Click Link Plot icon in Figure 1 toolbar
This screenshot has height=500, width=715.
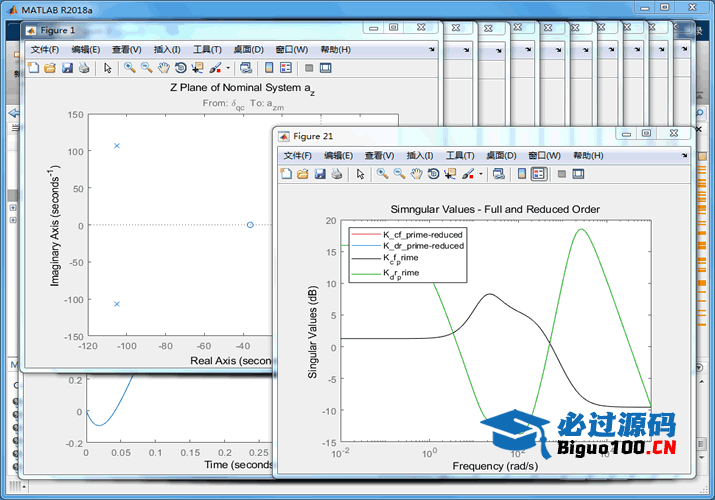tap(246, 68)
